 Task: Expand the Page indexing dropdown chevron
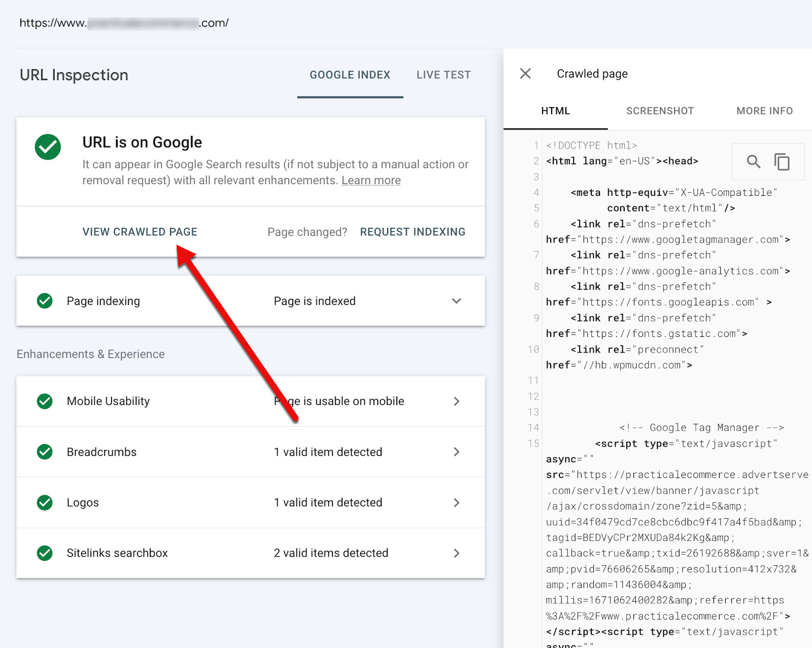point(456,301)
